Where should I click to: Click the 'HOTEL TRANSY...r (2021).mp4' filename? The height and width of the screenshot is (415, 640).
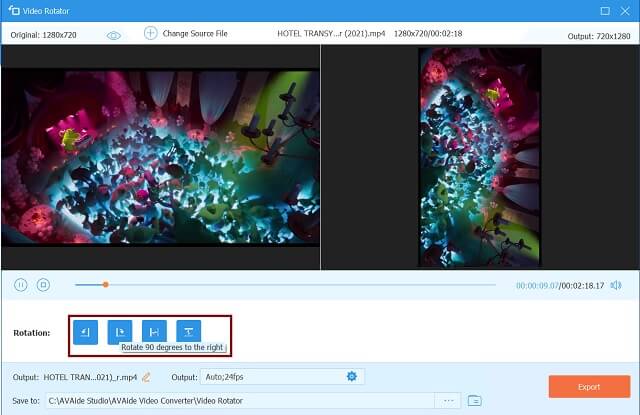[331, 33]
